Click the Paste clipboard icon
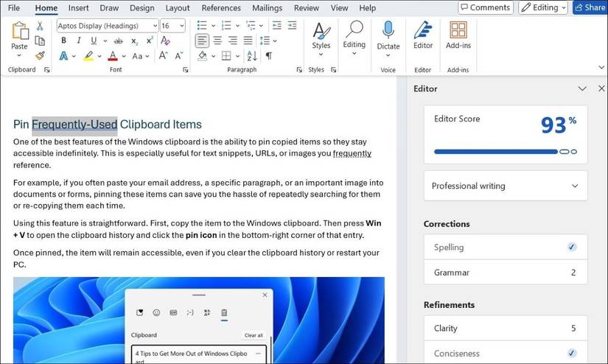Image resolution: width=608 pixels, height=364 pixels. tap(19, 31)
